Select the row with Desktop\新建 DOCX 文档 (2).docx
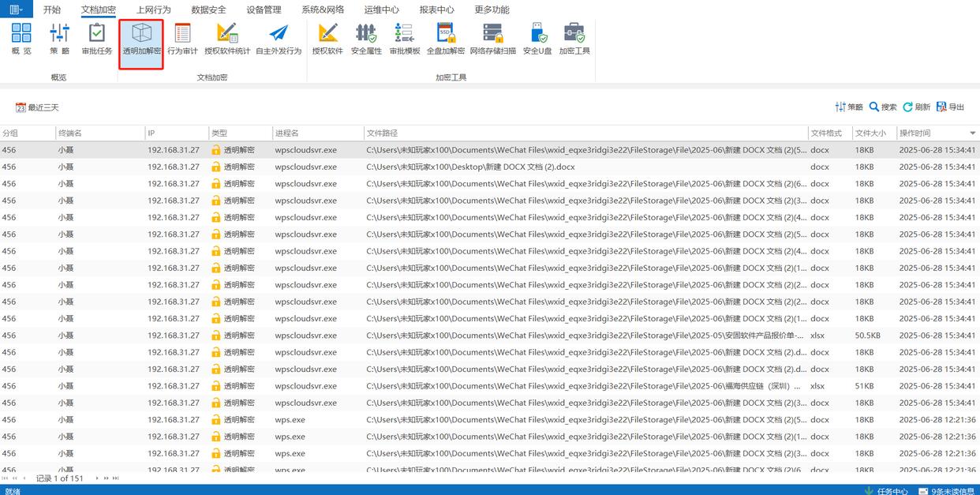Image resolution: width=980 pixels, height=495 pixels. (x=470, y=167)
